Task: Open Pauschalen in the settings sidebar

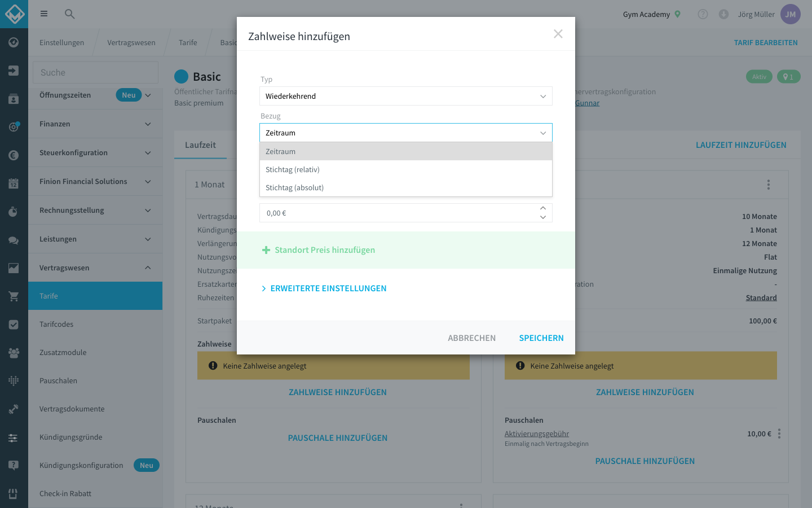Action: point(95,380)
